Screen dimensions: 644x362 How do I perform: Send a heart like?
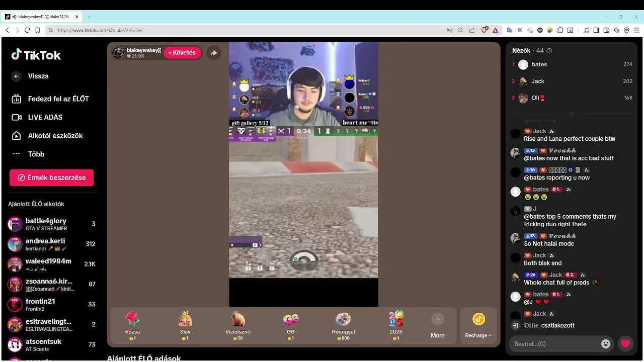625,344
